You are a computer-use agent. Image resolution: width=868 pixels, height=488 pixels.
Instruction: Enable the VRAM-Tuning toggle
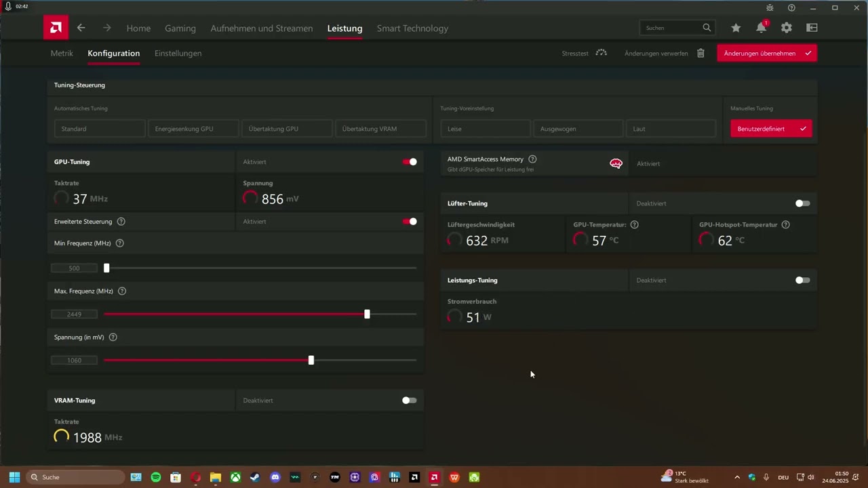[x=410, y=401]
